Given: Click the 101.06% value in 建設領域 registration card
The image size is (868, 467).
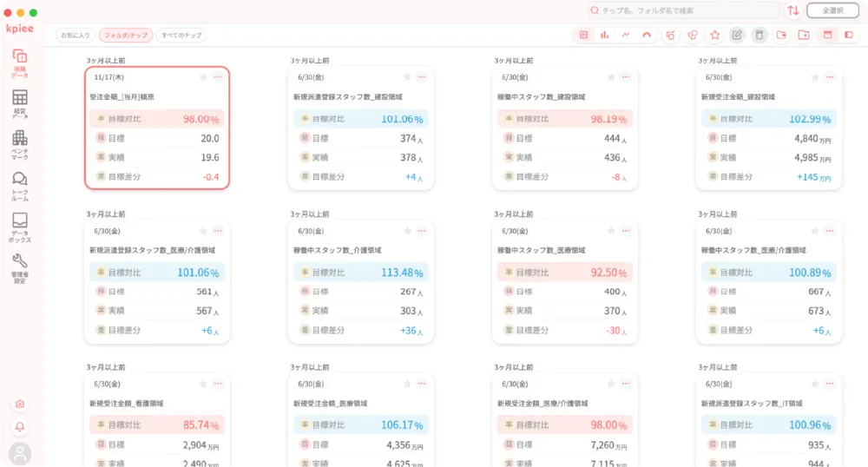Looking at the screenshot, I should click(x=402, y=119).
